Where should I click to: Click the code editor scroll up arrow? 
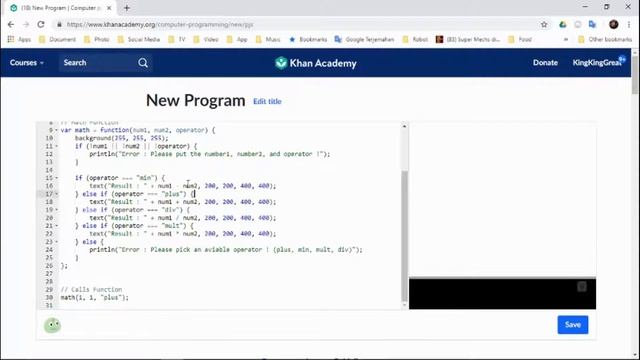tap(404, 126)
